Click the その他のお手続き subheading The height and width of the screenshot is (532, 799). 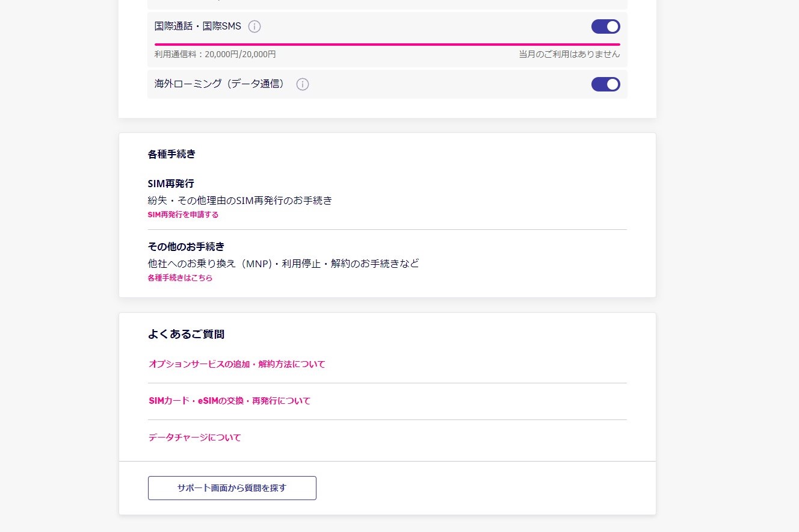187,246
